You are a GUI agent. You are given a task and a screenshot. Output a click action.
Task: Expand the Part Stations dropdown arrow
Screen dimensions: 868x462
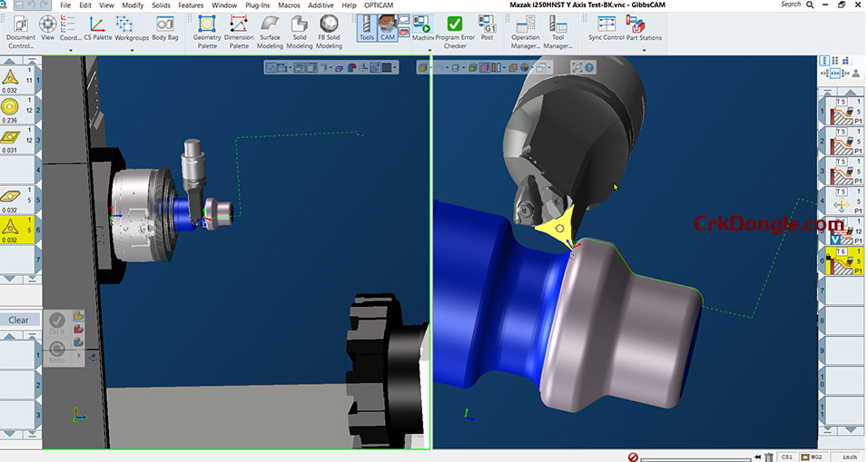644,50
